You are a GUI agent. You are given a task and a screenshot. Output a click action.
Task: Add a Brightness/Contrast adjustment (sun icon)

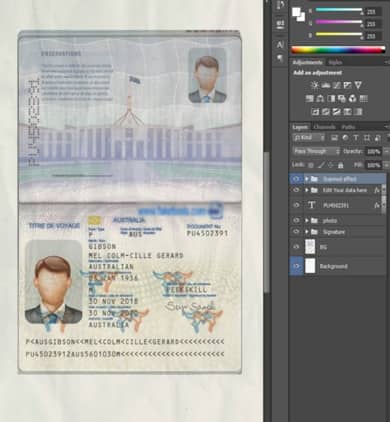point(314,85)
